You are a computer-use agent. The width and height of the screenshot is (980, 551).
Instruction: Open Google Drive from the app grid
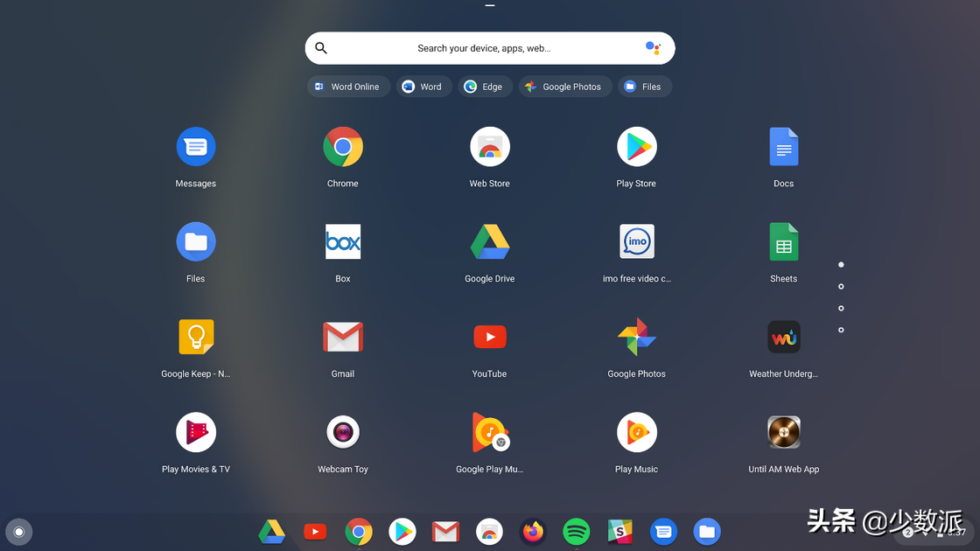[489, 241]
